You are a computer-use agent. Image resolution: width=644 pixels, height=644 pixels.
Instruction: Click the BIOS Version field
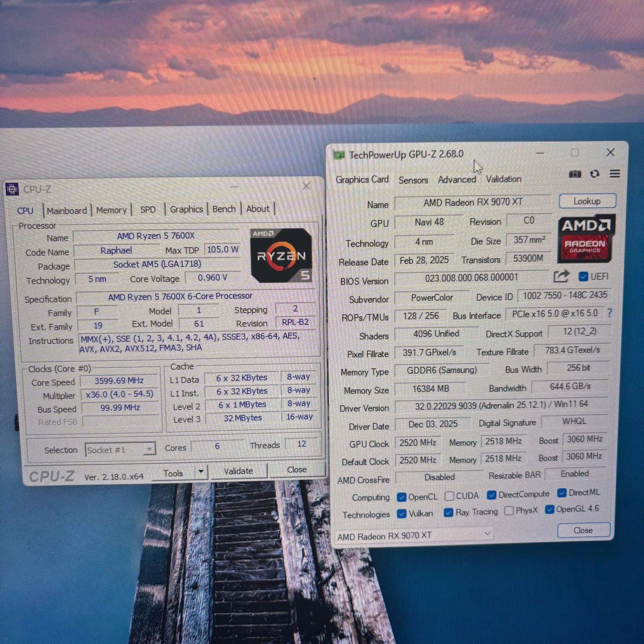(471, 277)
